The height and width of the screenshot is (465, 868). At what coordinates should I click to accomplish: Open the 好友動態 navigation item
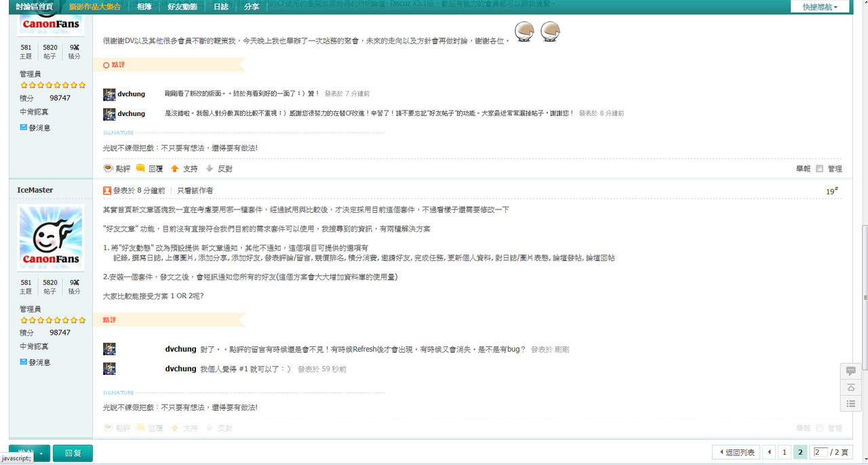click(x=182, y=6)
